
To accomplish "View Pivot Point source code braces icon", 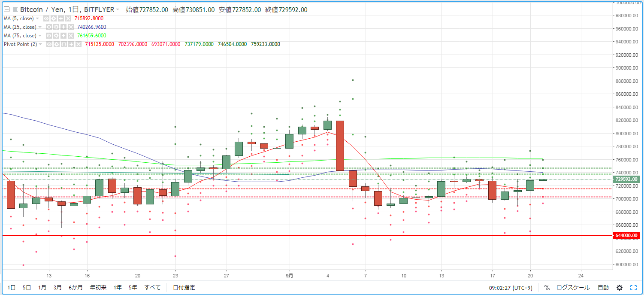I will coord(64,44).
